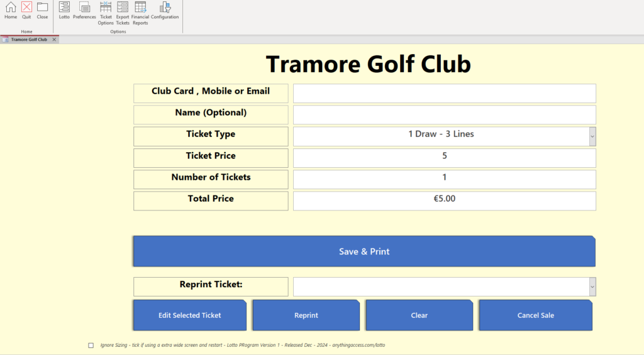The width and height of the screenshot is (644, 355).
Task: Close the Tramore Golf Club tab
Action: click(x=54, y=40)
